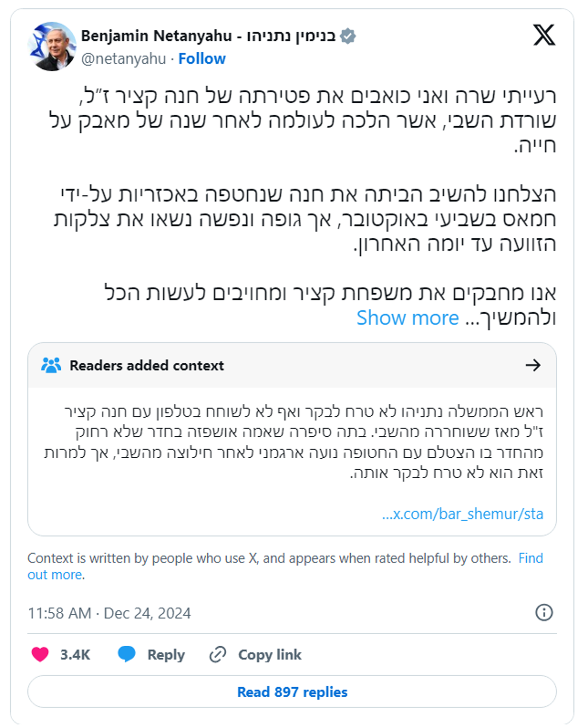Click the reply speech bubble icon

click(127, 654)
